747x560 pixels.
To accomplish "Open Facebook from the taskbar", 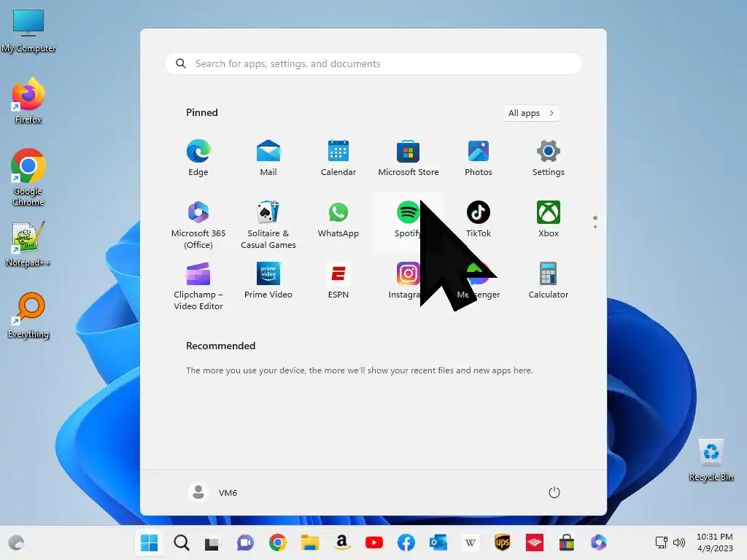I will click(406, 542).
